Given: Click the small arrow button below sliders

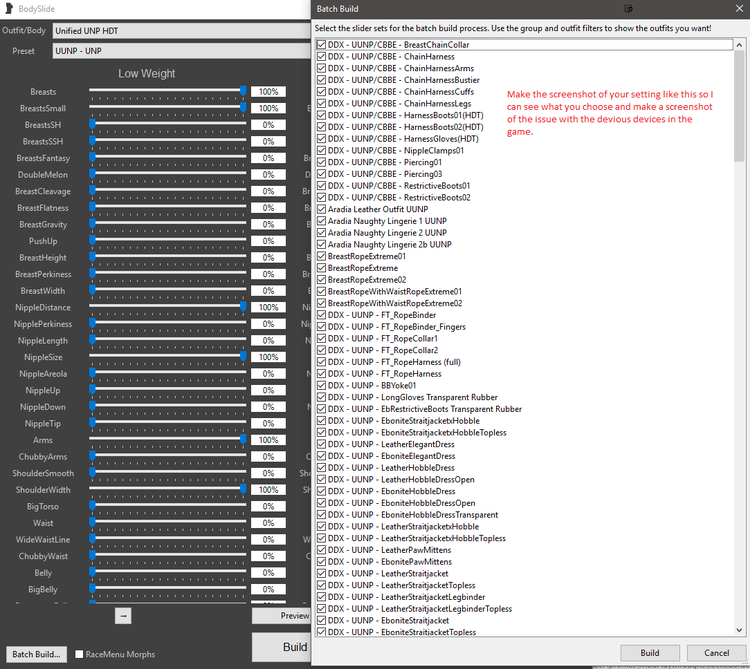Looking at the screenshot, I should pos(123,616).
